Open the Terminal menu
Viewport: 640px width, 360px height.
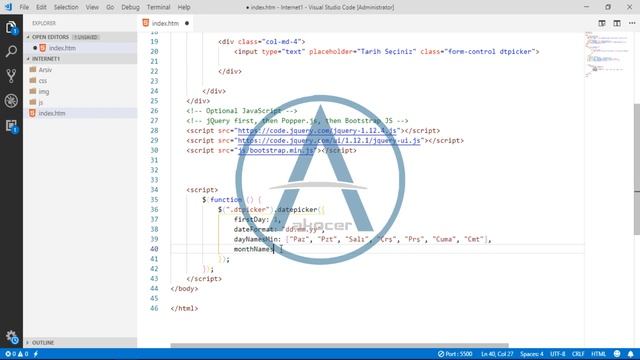click(x=158, y=7)
